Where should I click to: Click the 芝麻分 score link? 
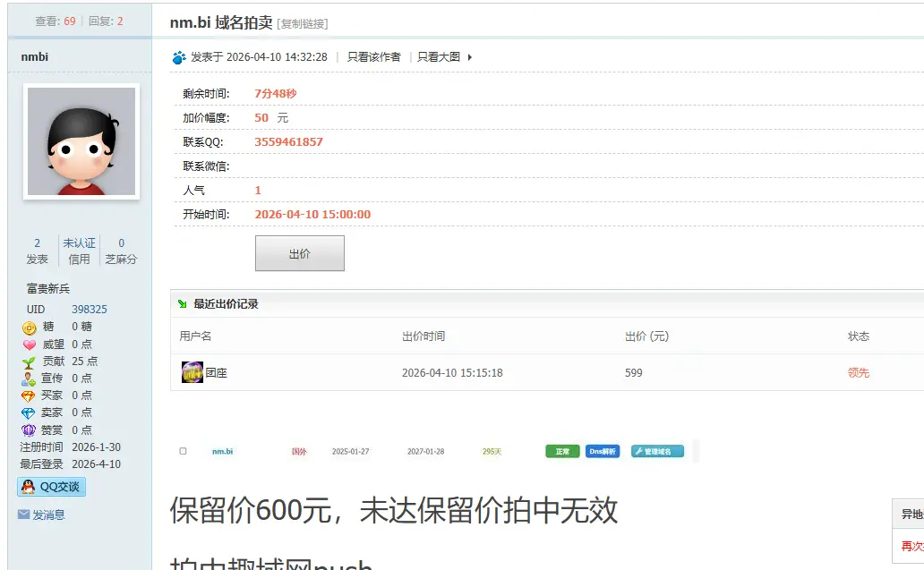pos(121,251)
